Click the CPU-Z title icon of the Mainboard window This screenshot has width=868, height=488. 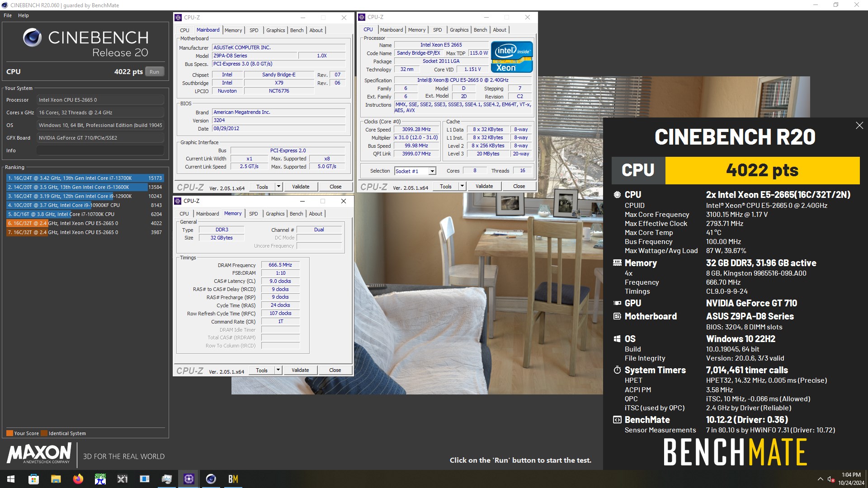point(178,18)
